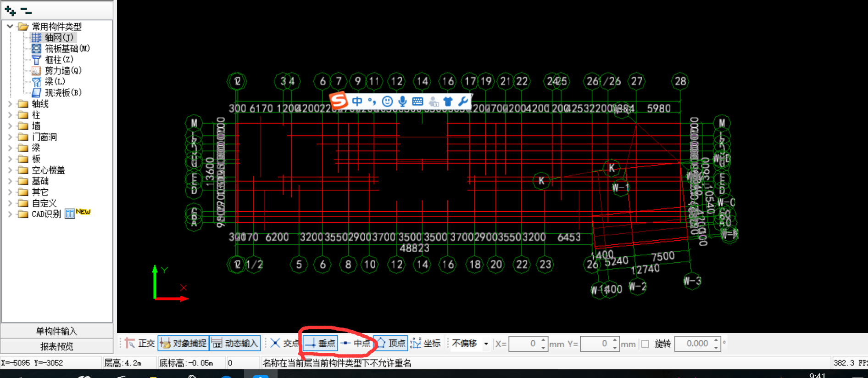Expand the CAD识别 folder

10,214
